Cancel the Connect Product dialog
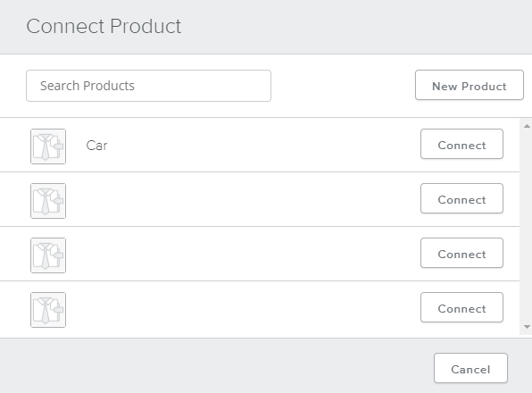 click(470, 368)
